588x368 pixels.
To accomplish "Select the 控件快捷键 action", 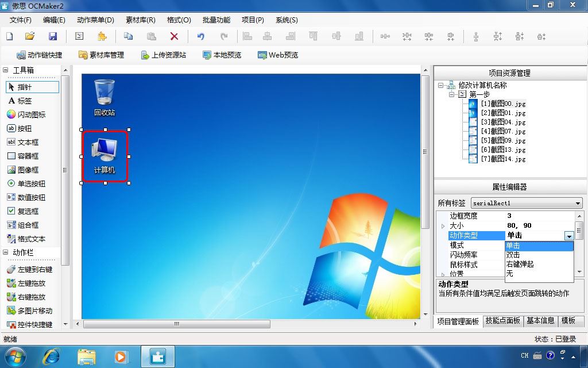I will [x=30, y=324].
